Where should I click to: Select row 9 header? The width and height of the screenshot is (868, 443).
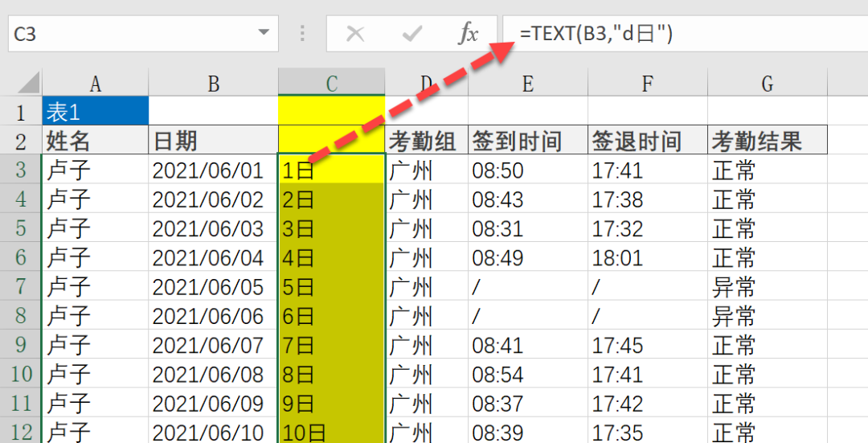point(21,345)
